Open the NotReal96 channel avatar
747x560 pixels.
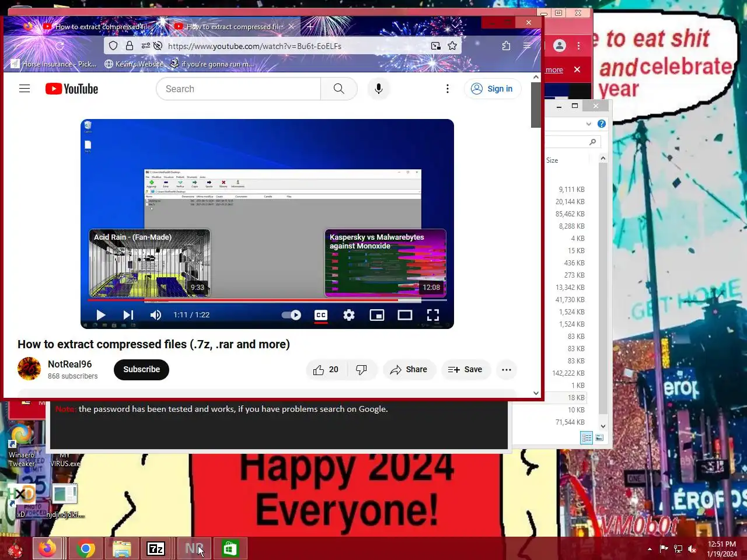click(29, 369)
